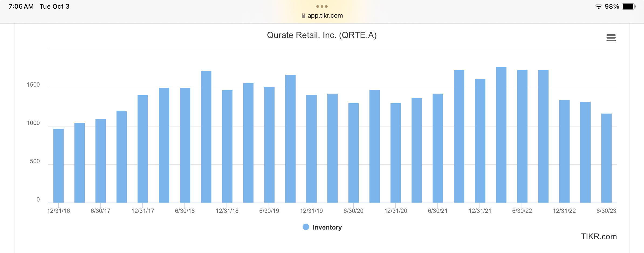Tap the lock icon beside app.tikr.com

[x=303, y=15]
